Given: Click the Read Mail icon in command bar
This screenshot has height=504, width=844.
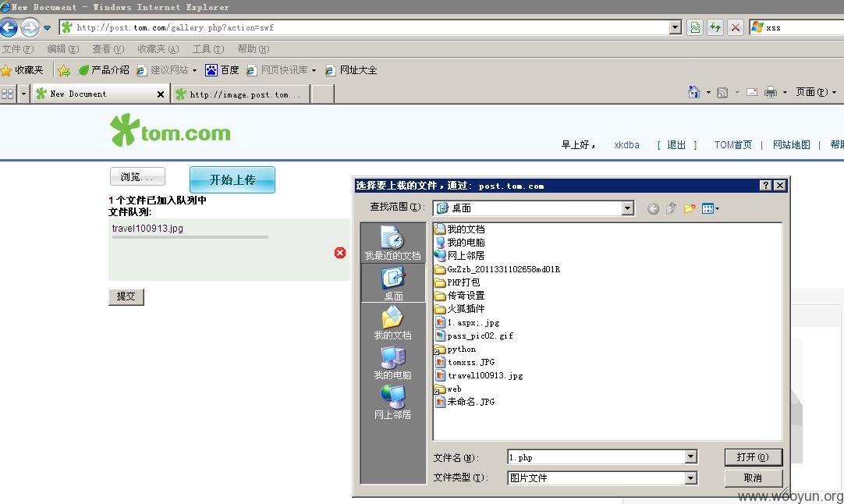Looking at the screenshot, I should click(x=752, y=92).
